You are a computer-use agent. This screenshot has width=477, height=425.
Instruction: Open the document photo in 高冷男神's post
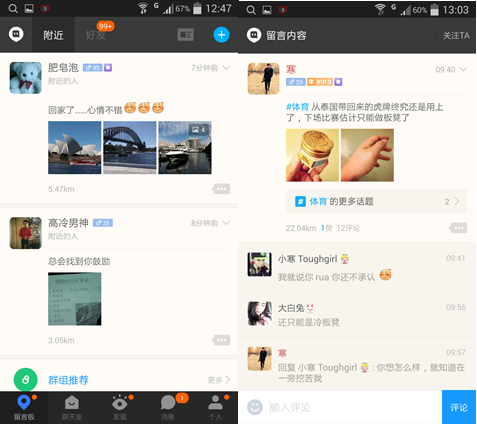pyautogui.click(x=75, y=299)
